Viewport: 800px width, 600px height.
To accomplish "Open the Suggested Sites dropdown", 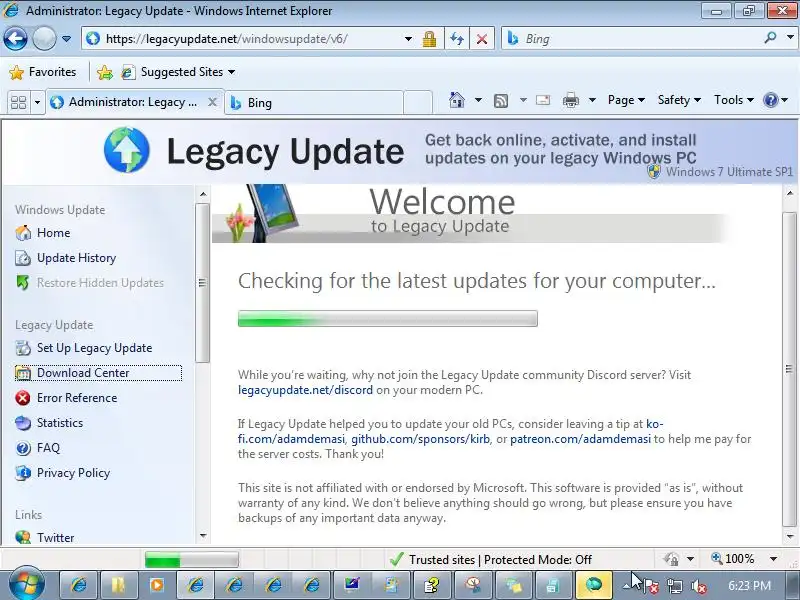I will (179, 72).
